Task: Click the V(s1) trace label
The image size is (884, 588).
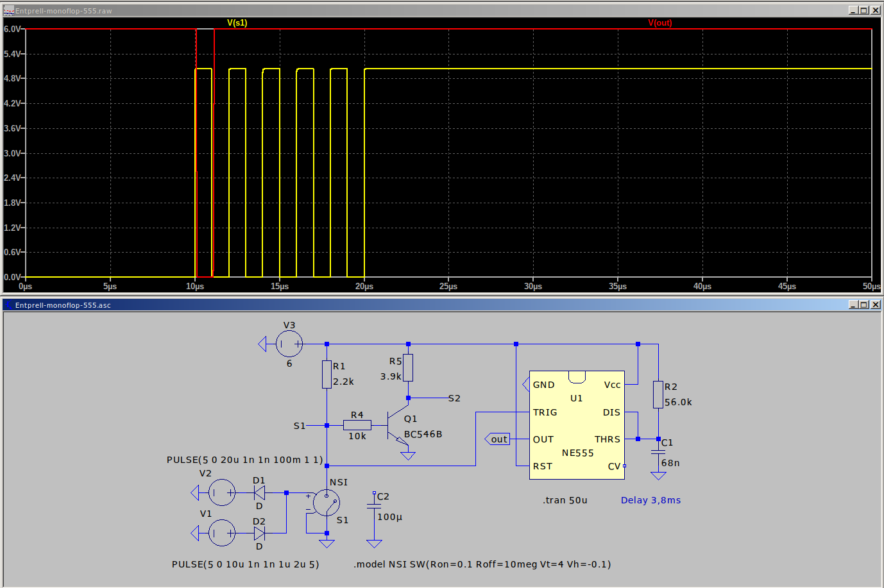Action: [237, 23]
